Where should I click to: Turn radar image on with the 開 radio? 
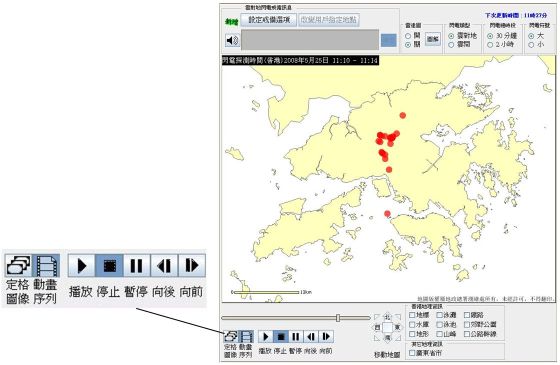(x=408, y=36)
